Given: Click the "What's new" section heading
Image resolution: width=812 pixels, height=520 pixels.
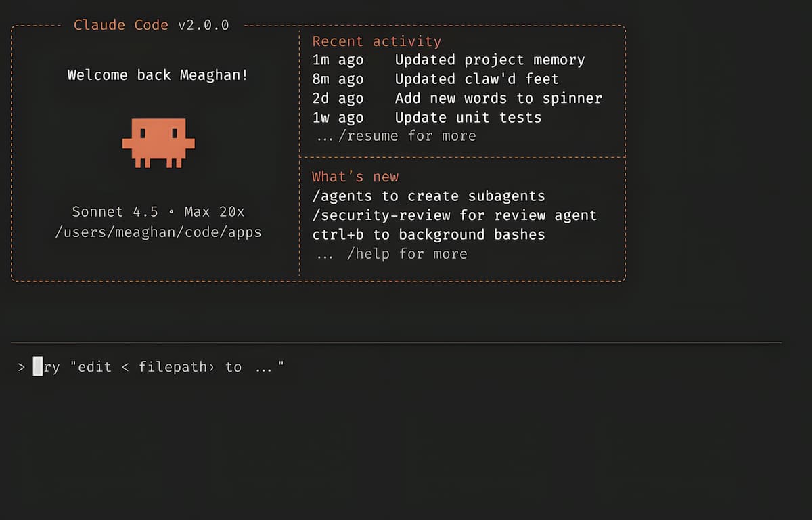Looking at the screenshot, I should coord(355,177).
